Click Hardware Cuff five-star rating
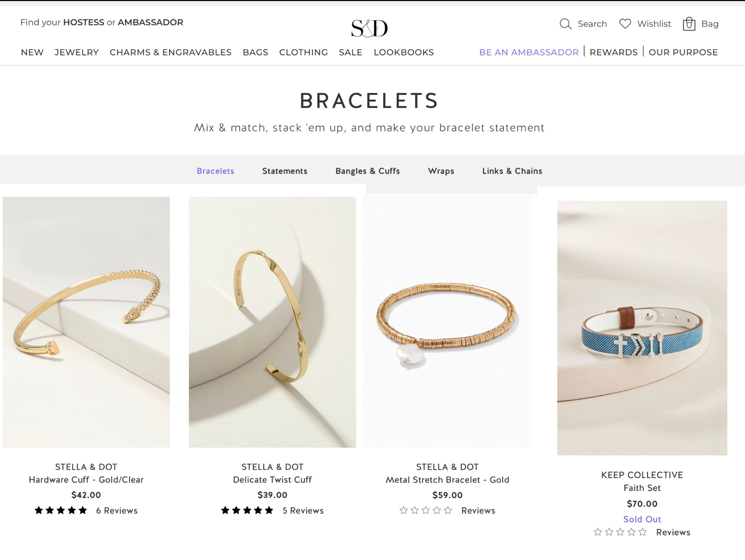This screenshot has width=745, height=560. (x=61, y=511)
